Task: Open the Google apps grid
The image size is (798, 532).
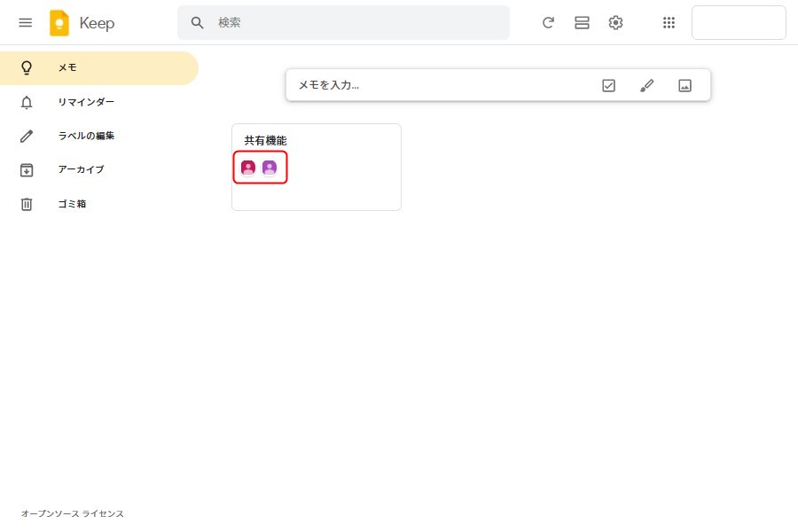Action: pos(669,23)
